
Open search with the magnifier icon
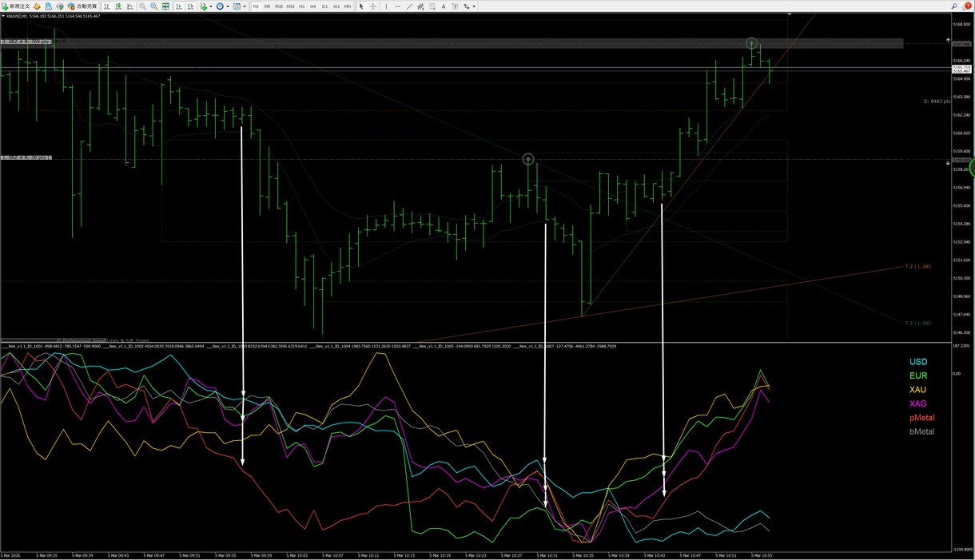pos(955,6)
